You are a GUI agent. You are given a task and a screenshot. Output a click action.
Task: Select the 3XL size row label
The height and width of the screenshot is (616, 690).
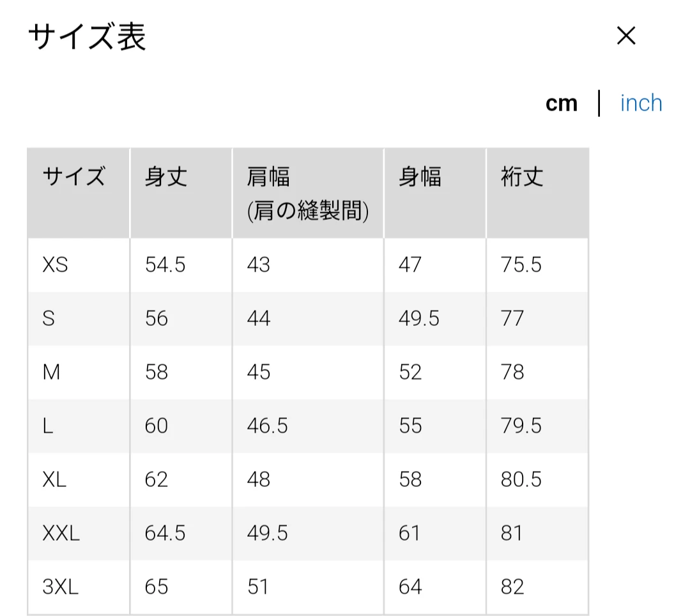(x=60, y=587)
